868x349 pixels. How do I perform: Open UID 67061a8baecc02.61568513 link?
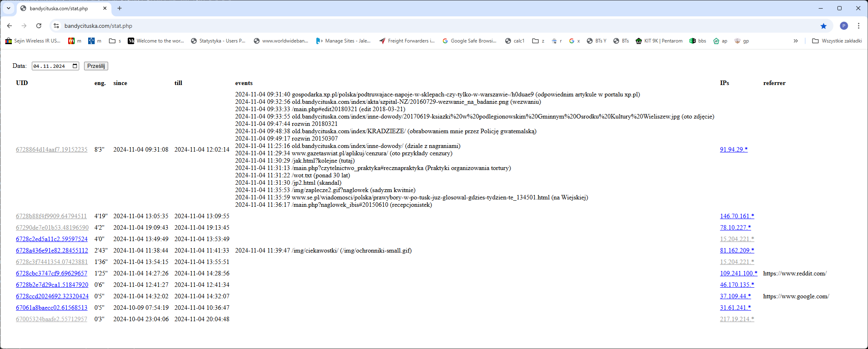click(52, 308)
